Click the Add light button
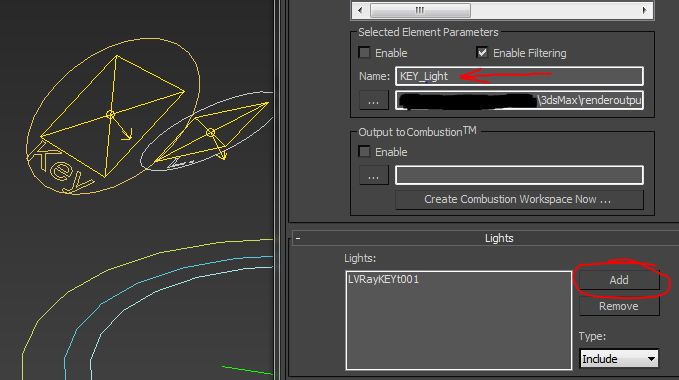The width and height of the screenshot is (679, 380). (619, 280)
